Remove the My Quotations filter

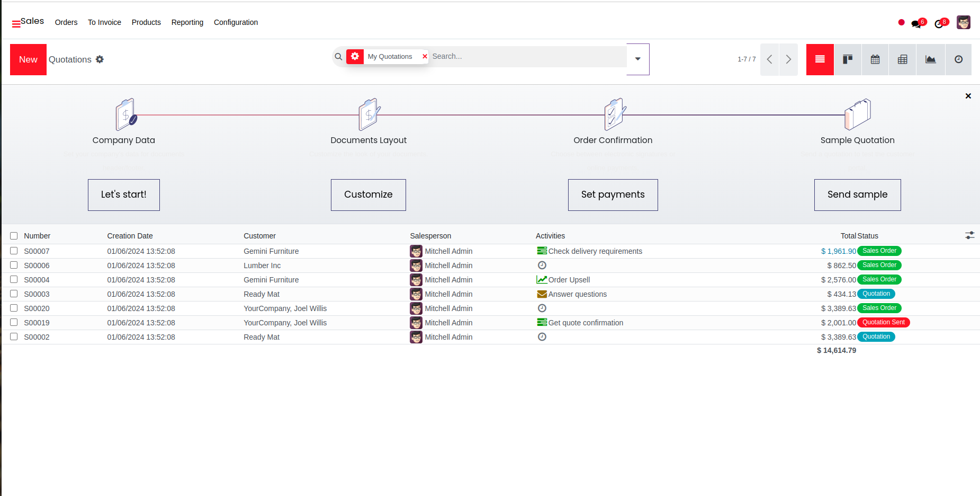[x=425, y=56]
